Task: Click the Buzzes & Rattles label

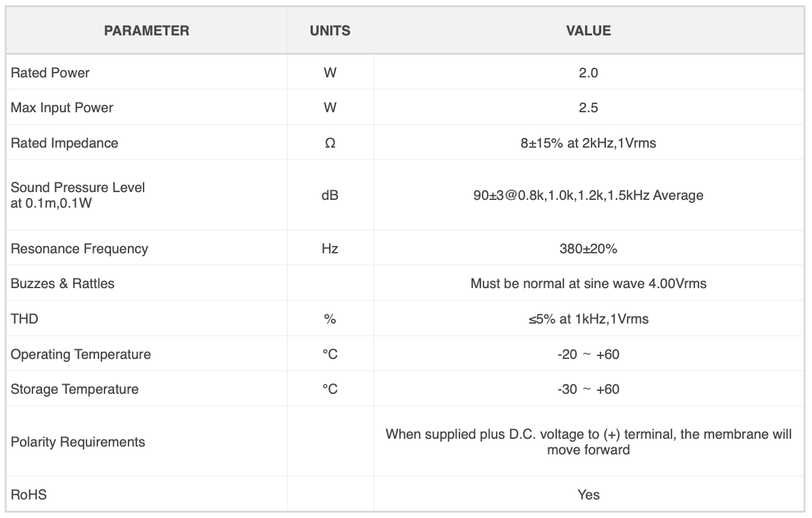Action: [63, 283]
